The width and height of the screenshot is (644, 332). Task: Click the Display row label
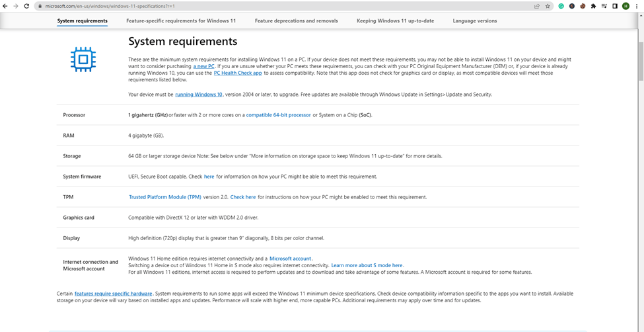[71, 238]
